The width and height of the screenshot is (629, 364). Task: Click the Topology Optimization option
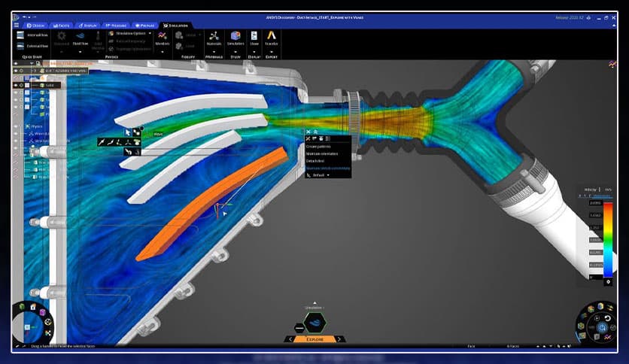coord(130,49)
